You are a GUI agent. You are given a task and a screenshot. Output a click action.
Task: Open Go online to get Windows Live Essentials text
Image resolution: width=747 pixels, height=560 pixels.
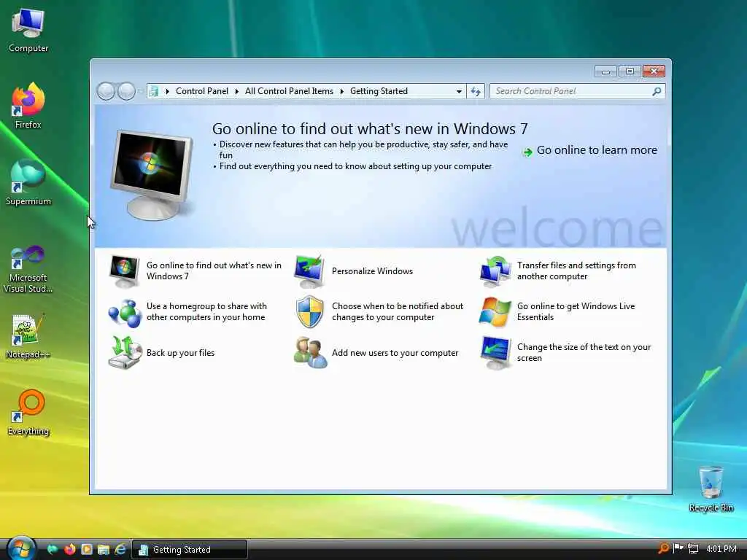(576, 312)
